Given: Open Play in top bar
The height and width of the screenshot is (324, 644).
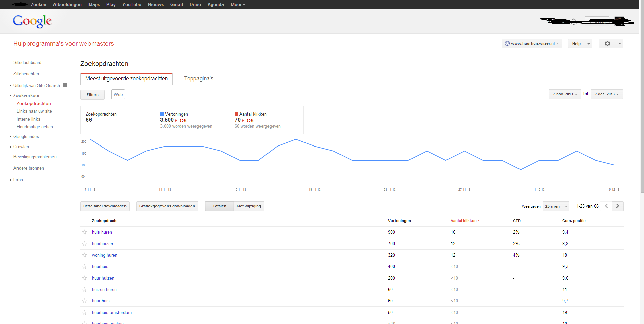Looking at the screenshot, I should [111, 4].
